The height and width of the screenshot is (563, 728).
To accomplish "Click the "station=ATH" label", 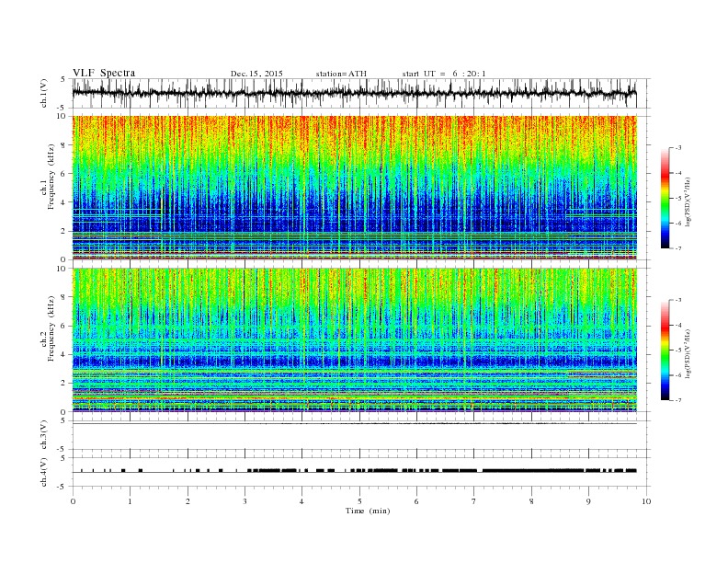I will 341,74.
